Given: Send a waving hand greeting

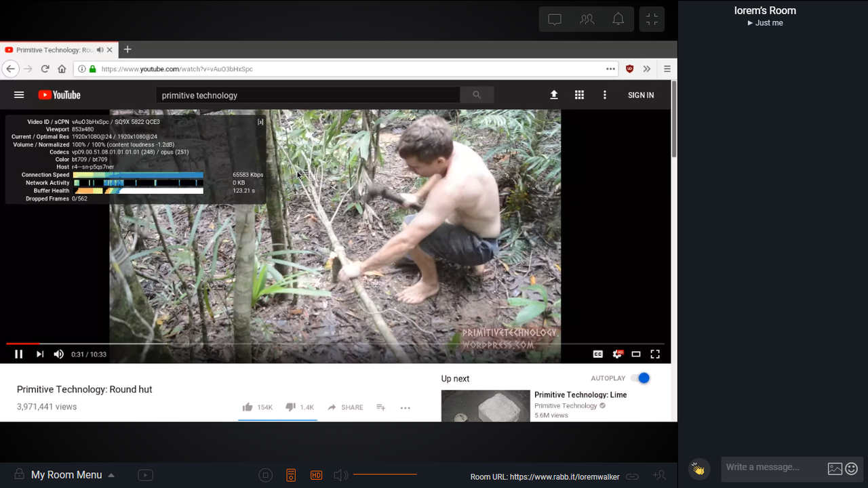Looking at the screenshot, I should pyautogui.click(x=698, y=468).
